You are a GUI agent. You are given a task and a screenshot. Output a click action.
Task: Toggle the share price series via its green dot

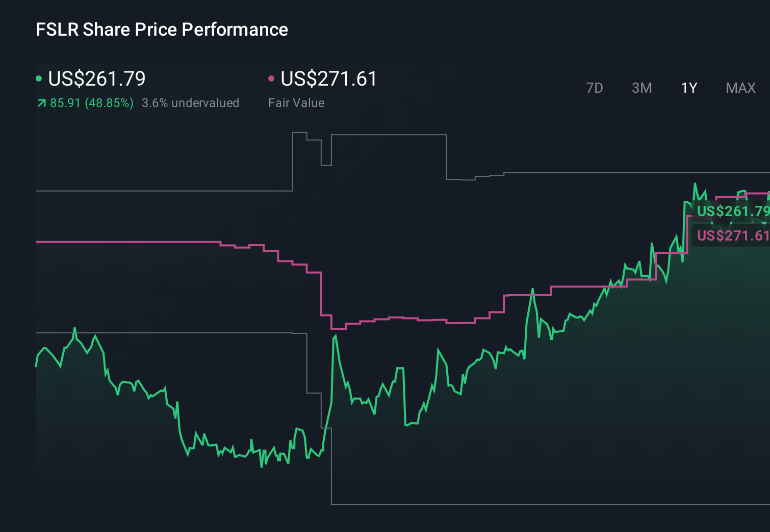click(38, 78)
